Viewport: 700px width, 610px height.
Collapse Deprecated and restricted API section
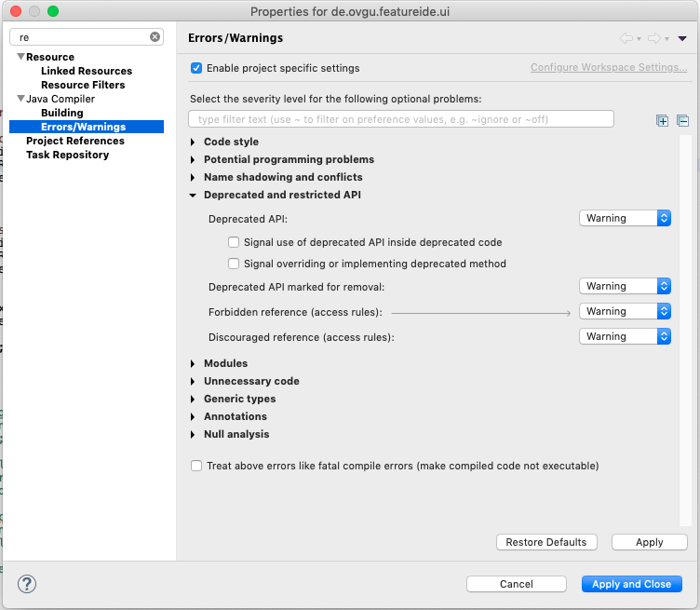[193, 196]
